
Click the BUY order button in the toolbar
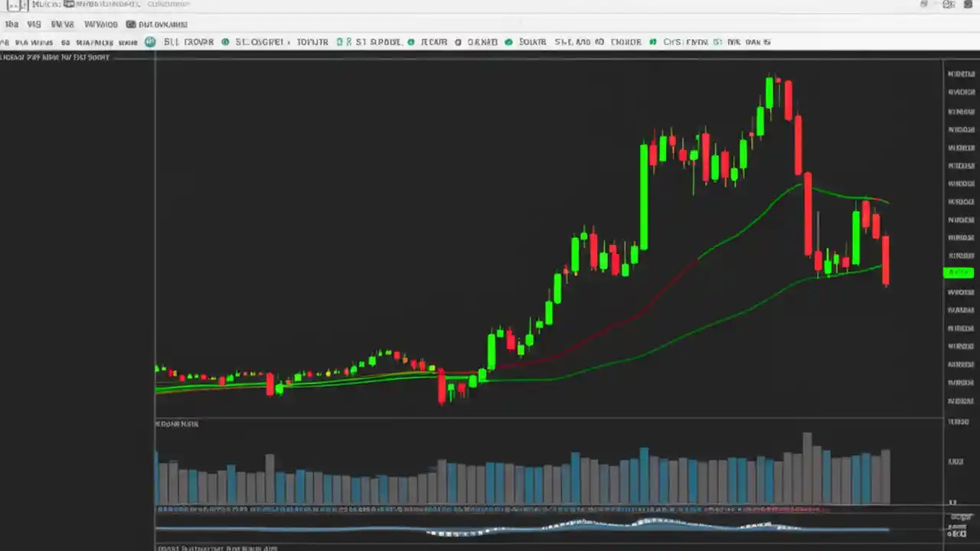pos(188,42)
